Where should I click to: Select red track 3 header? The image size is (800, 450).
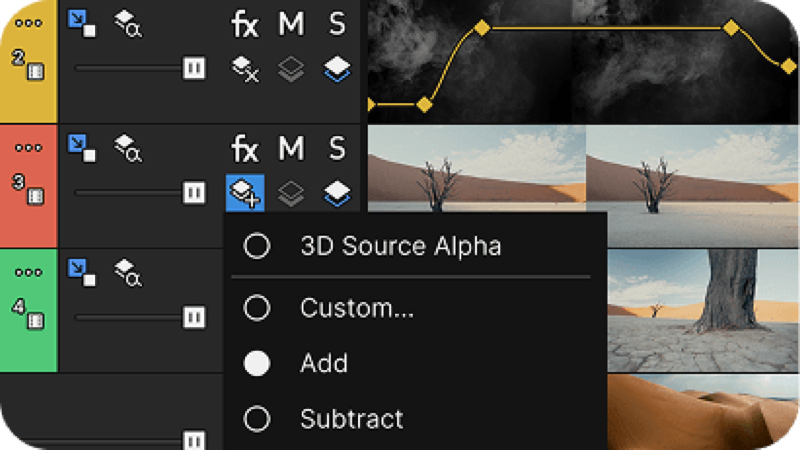click(x=29, y=186)
